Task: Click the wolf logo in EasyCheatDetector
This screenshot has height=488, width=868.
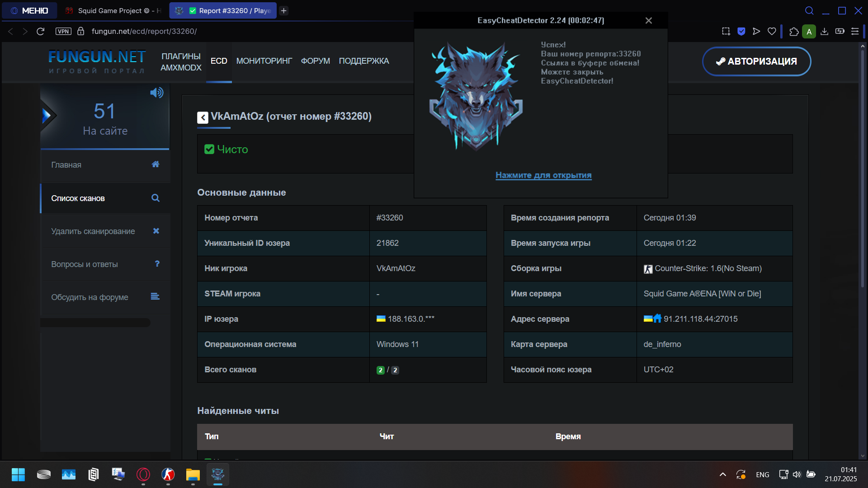Action: (x=476, y=96)
